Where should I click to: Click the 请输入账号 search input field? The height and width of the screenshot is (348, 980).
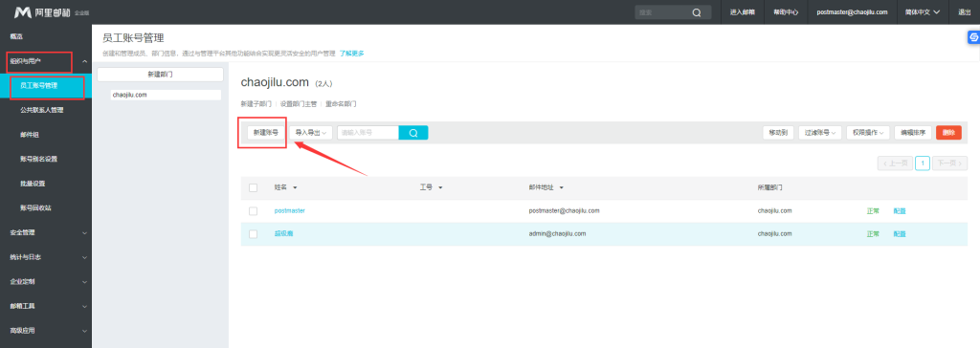pyautogui.click(x=368, y=133)
